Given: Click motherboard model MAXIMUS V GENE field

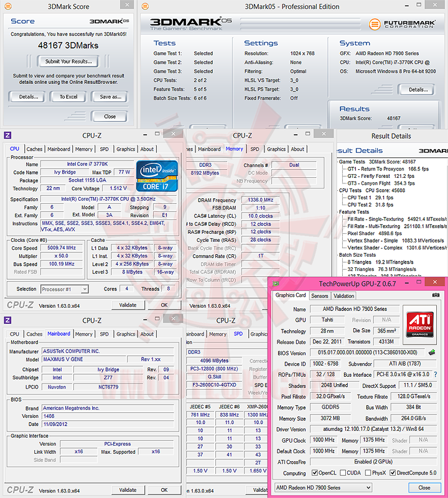Looking at the screenshot, I should click(x=83, y=359).
